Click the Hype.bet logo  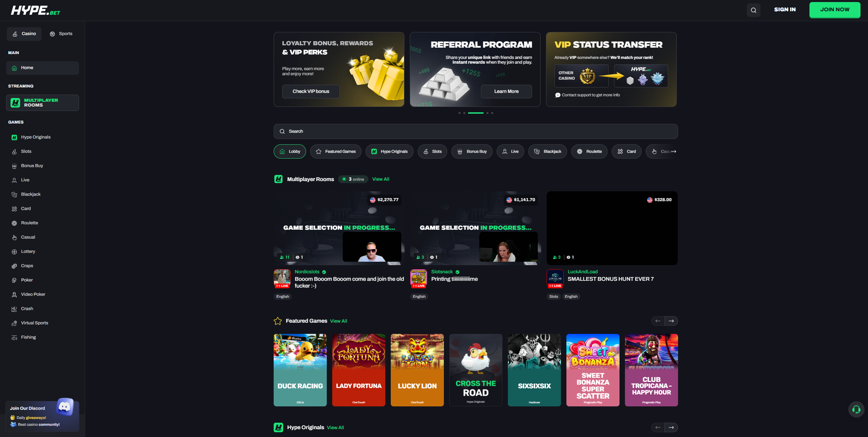point(36,10)
